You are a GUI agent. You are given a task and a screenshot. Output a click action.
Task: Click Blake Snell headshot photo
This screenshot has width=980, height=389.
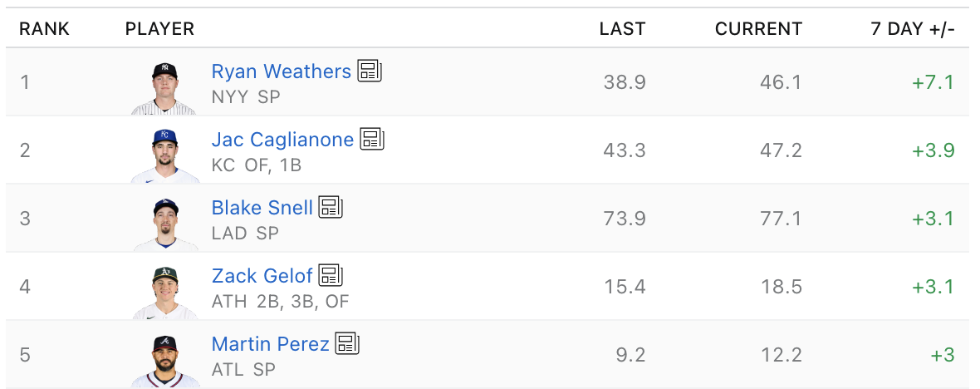(x=164, y=224)
